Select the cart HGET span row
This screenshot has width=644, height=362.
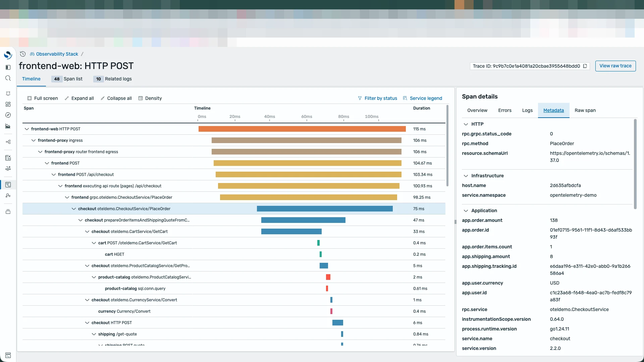tap(234, 254)
